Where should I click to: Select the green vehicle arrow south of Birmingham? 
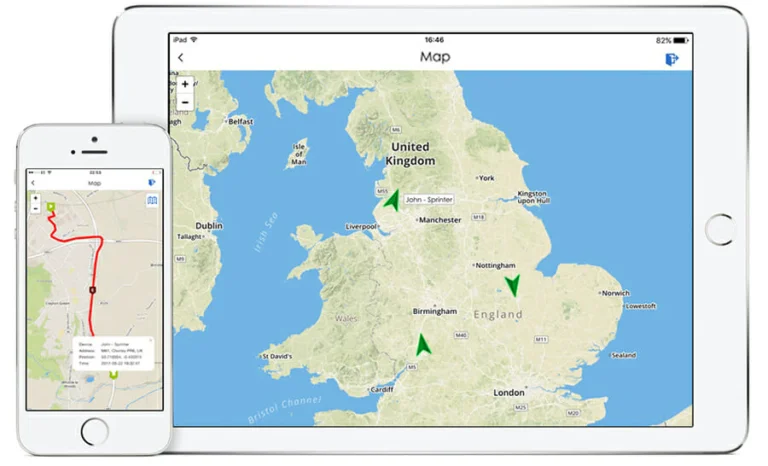(423, 345)
